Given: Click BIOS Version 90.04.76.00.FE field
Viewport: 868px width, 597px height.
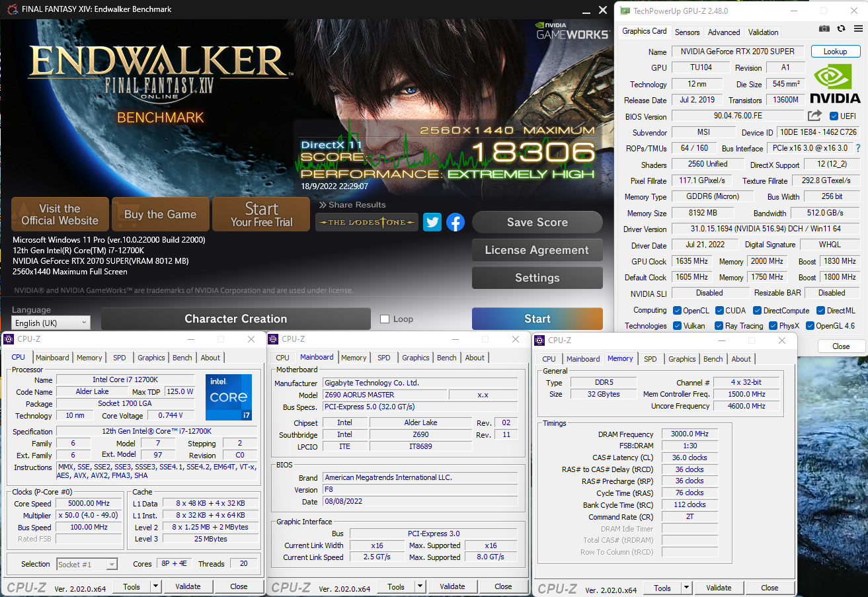Looking at the screenshot, I should [738, 116].
